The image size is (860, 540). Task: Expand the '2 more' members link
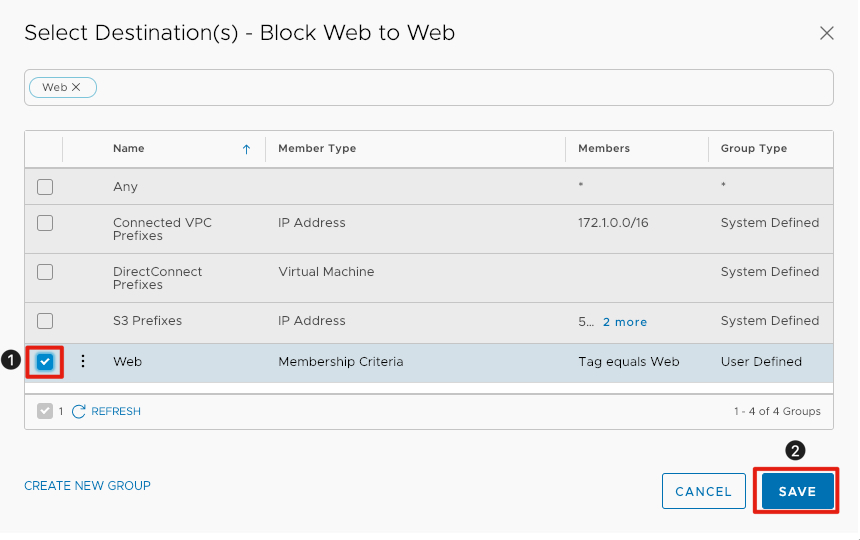click(624, 322)
